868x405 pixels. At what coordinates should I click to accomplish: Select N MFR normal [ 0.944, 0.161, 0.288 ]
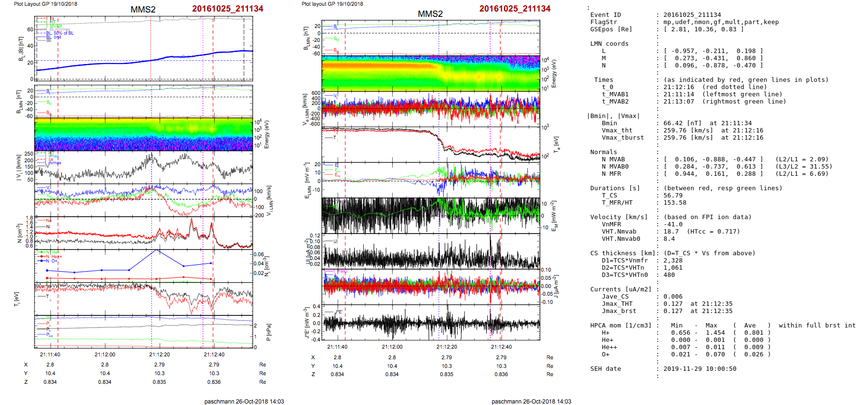713,174
